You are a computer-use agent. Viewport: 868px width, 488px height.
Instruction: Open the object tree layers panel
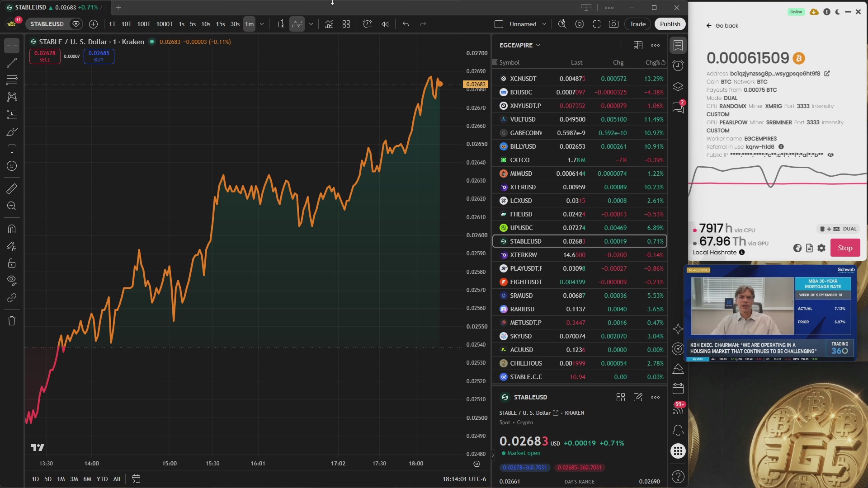(x=678, y=87)
